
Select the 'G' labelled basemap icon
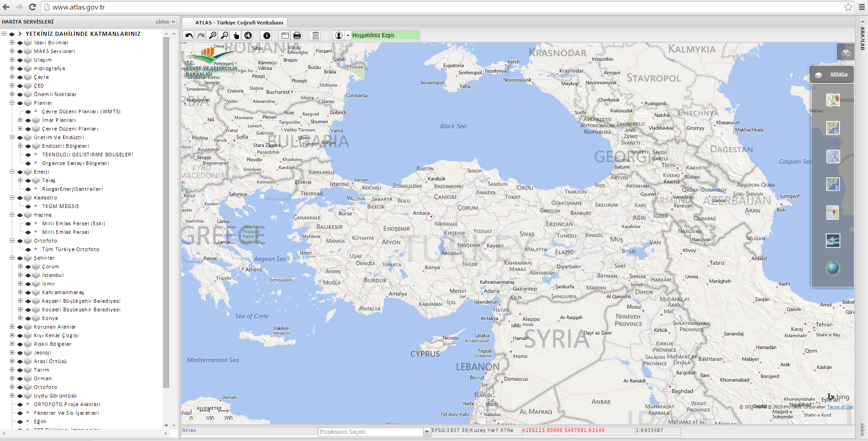[833, 128]
